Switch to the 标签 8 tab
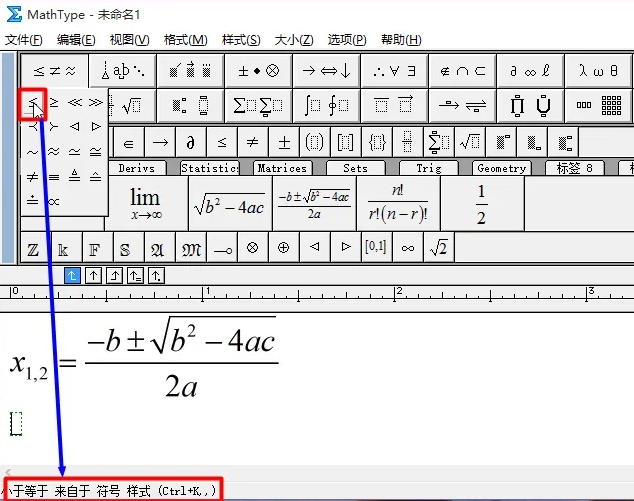This screenshot has width=634, height=501. pos(575,168)
